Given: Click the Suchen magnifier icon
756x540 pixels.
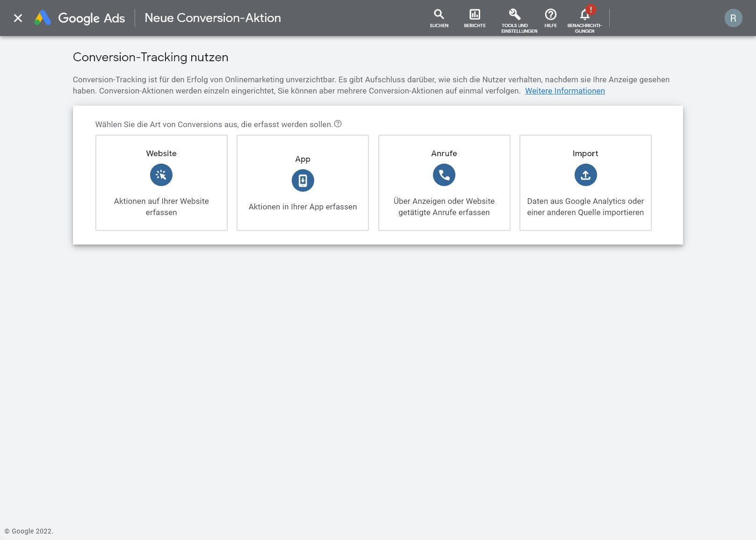Looking at the screenshot, I should (x=439, y=14).
